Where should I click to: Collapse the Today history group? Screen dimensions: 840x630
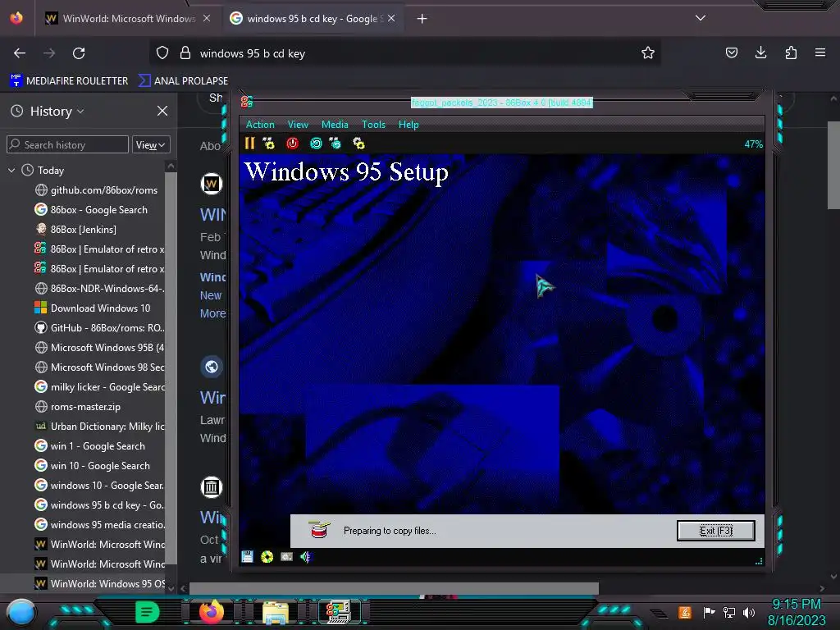pos(11,171)
